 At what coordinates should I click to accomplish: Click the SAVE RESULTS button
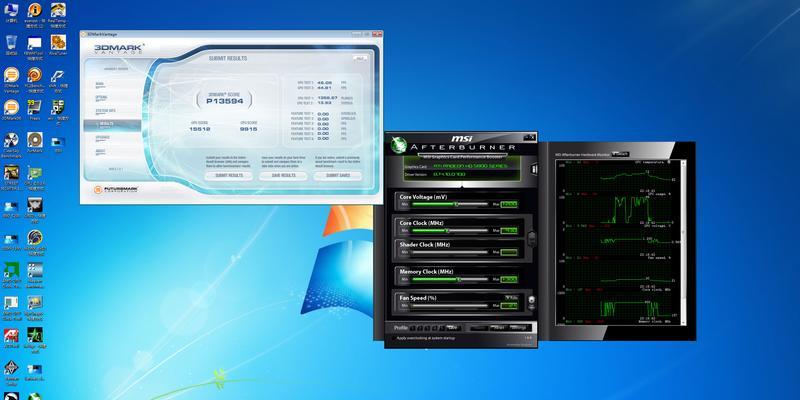pyautogui.click(x=283, y=176)
